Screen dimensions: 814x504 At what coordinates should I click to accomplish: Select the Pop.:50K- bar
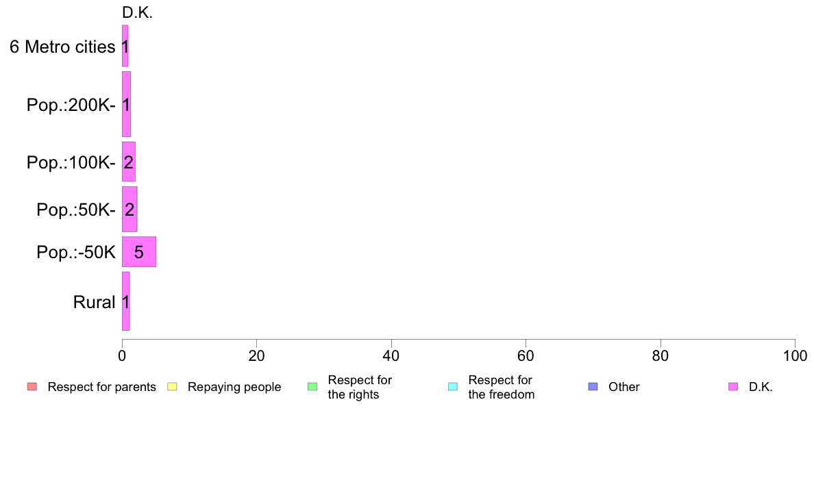tap(129, 209)
